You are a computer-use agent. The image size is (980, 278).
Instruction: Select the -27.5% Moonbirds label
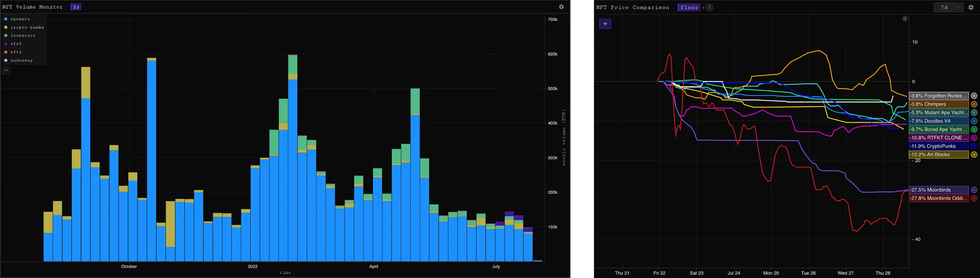click(x=939, y=190)
